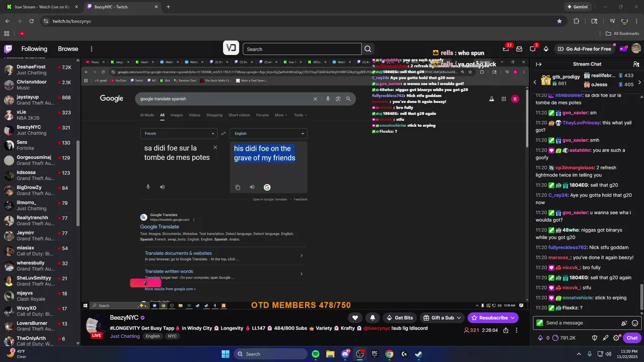Image resolution: width=644 pixels, height=362 pixels.
Task: Open Steam from the taskbar
Action: tap(419, 354)
